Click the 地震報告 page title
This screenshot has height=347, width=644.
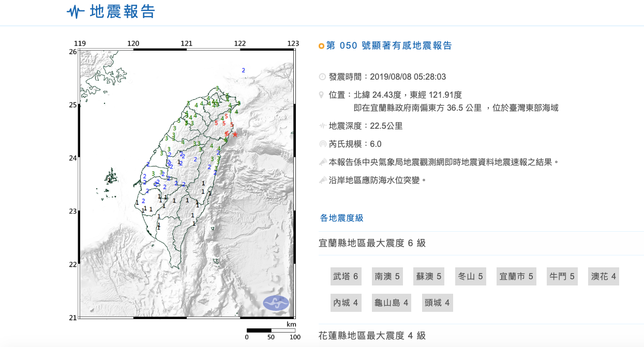[123, 11]
